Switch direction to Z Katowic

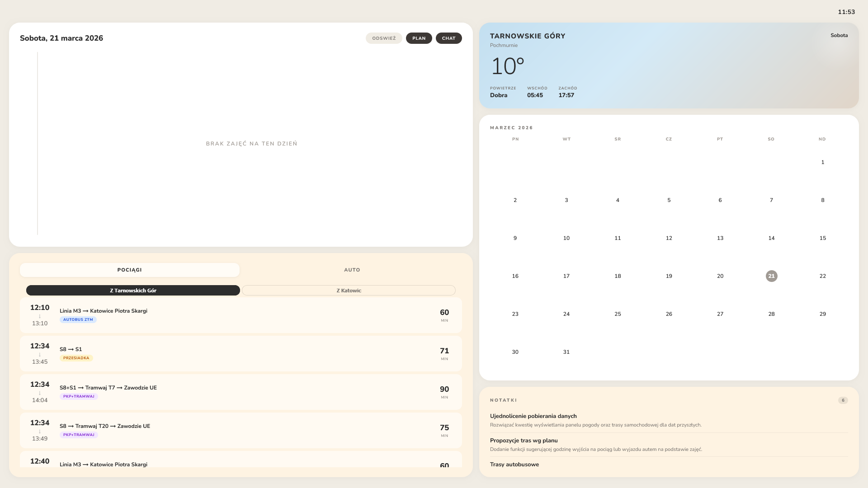pyautogui.click(x=349, y=290)
